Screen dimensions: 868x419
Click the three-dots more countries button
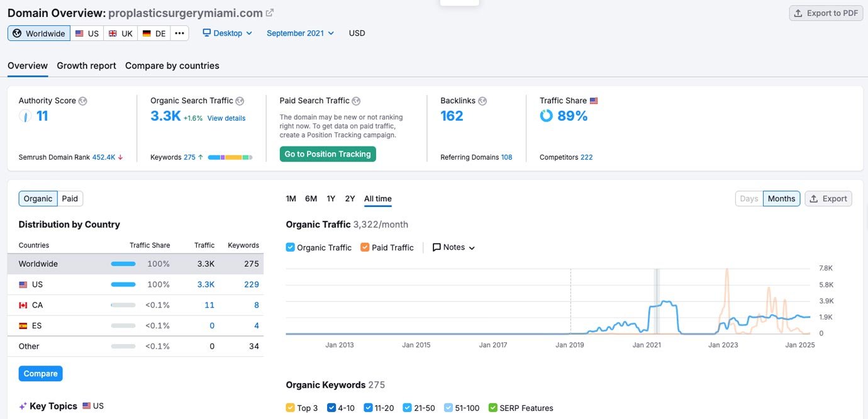pyautogui.click(x=180, y=33)
